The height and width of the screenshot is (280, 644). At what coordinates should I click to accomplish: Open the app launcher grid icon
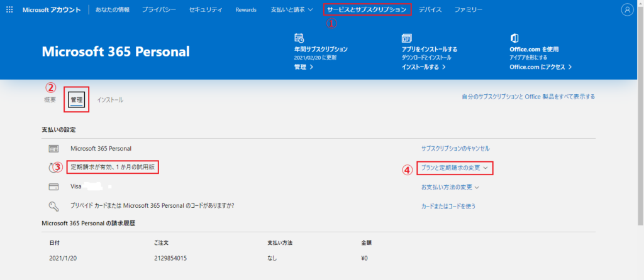click(9, 10)
